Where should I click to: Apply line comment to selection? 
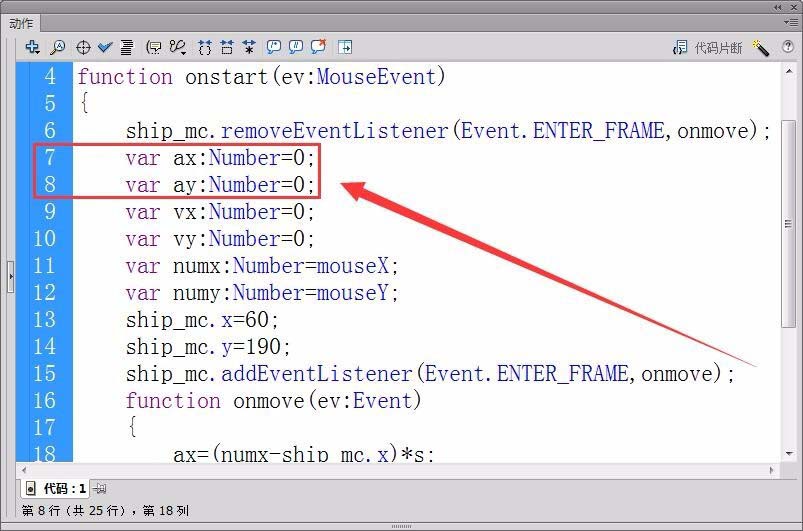point(295,48)
